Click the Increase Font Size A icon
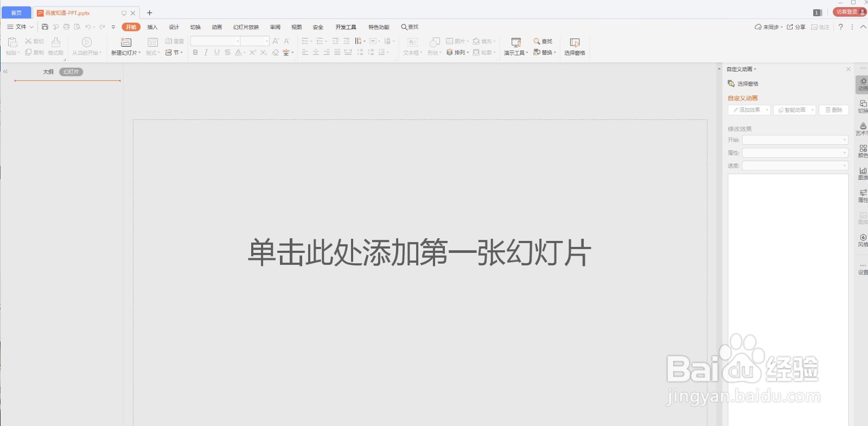This screenshot has height=426, width=868. pyautogui.click(x=276, y=41)
